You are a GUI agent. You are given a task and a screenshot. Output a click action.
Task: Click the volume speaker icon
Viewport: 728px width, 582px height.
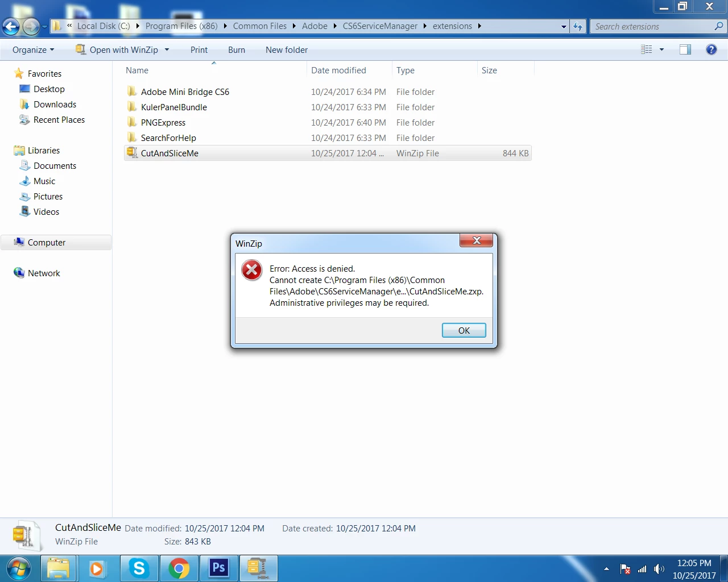(x=659, y=569)
